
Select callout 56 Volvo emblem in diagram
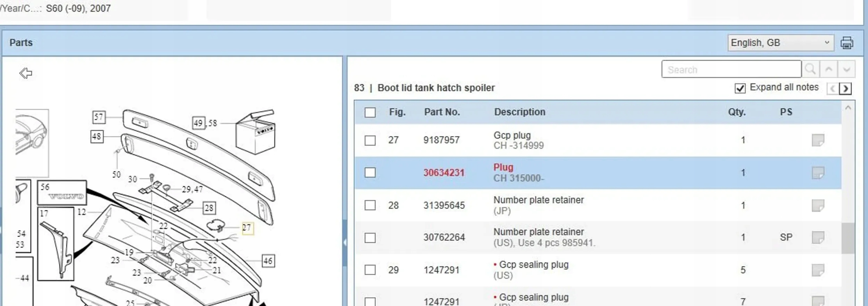coord(62,193)
